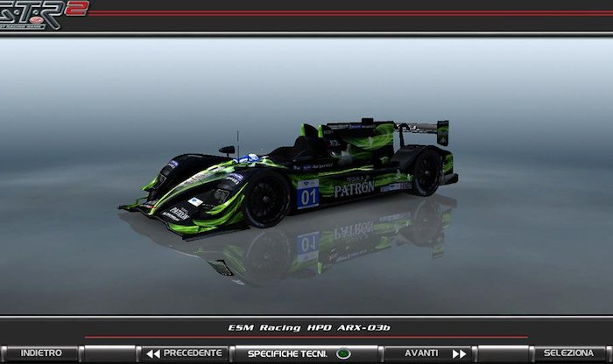This screenshot has height=364, width=613.
Task: Click the double left arrow icon
Action: click(153, 353)
